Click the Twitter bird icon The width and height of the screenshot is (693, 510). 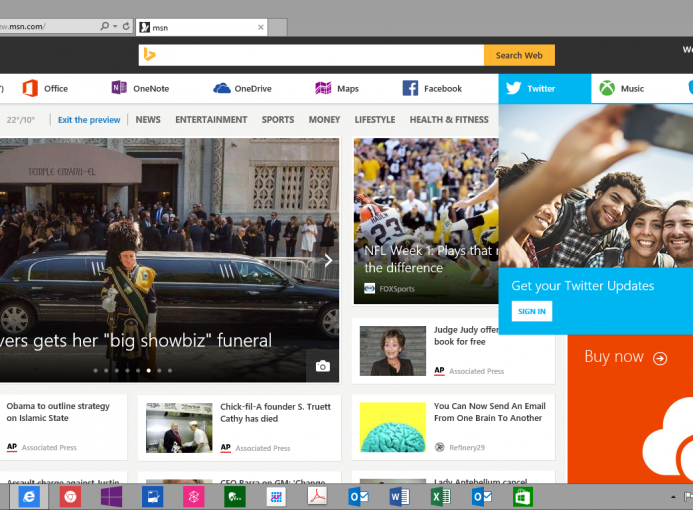coord(513,88)
